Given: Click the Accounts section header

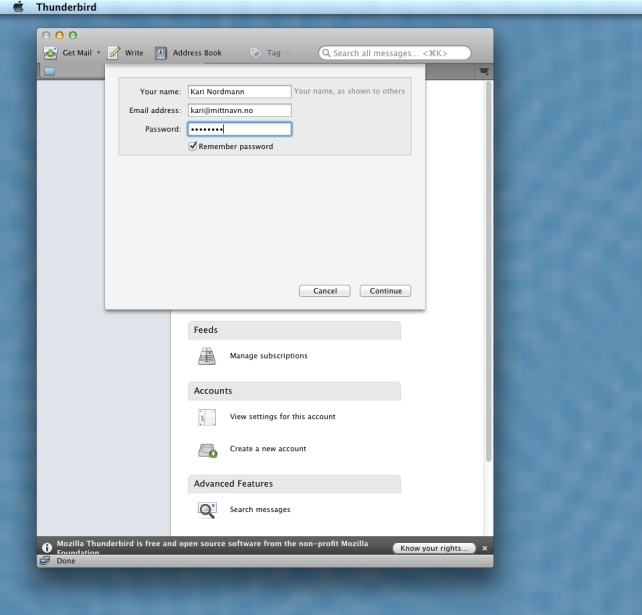Looking at the screenshot, I should click(294, 391).
